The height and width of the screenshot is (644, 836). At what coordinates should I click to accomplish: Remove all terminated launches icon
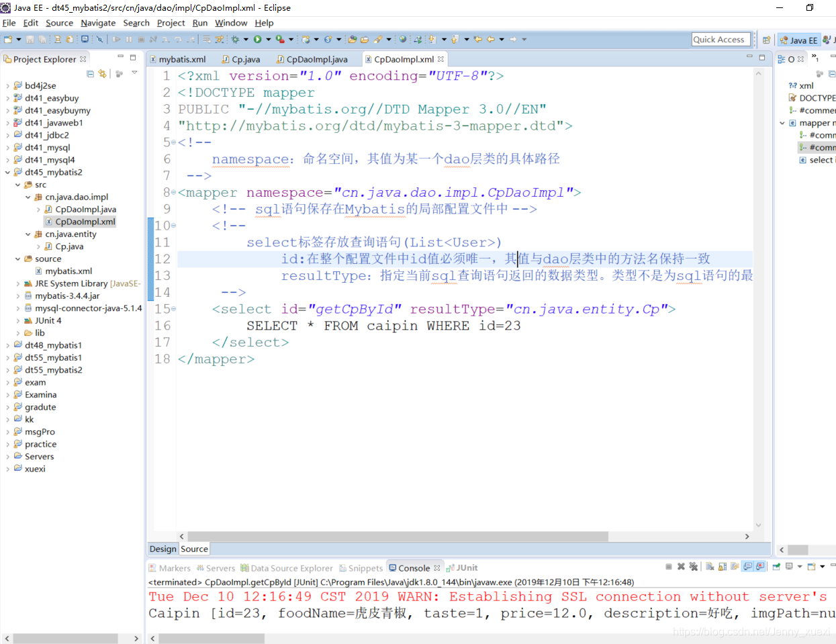click(x=693, y=567)
